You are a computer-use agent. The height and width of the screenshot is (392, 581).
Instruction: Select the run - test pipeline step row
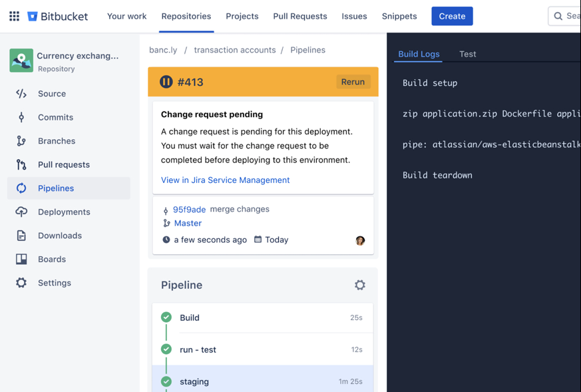click(263, 349)
